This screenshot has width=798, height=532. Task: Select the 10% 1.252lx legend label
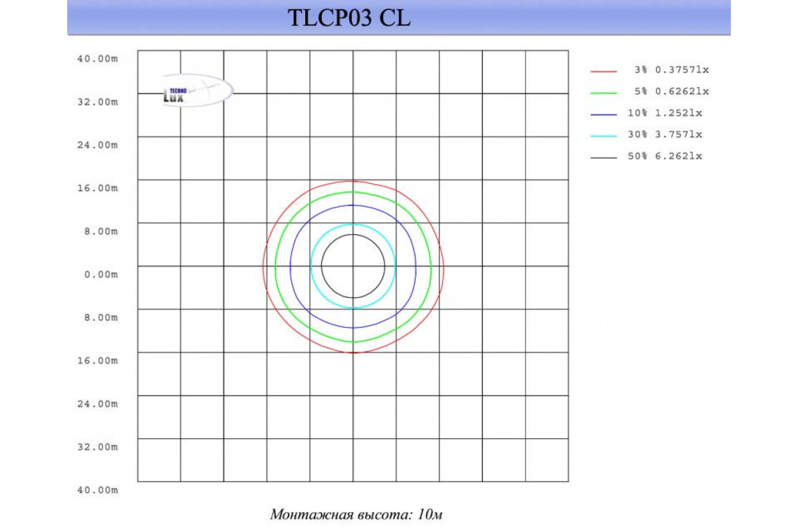click(665, 113)
